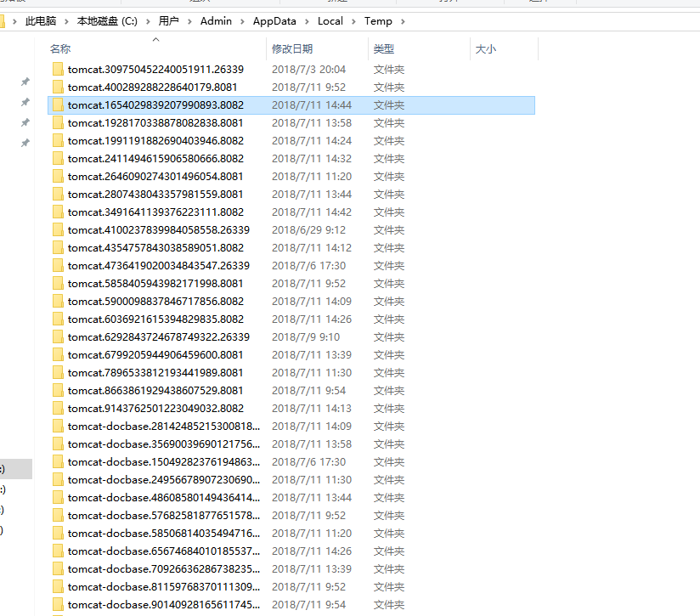Click folder icon of tomcat.410023783998405855 8.26339

(x=58, y=230)
